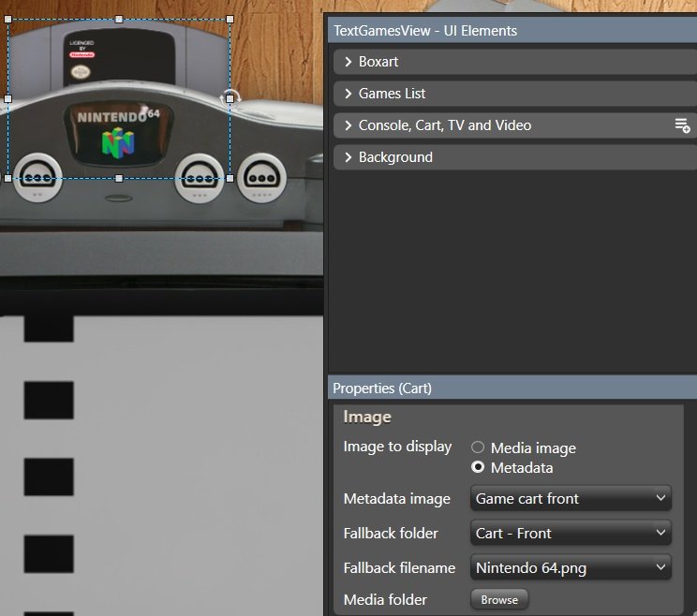The width and height of the screenshot is (697, 616).
Task: Open the Metadata image dropdown
Action: coord(571,498)
